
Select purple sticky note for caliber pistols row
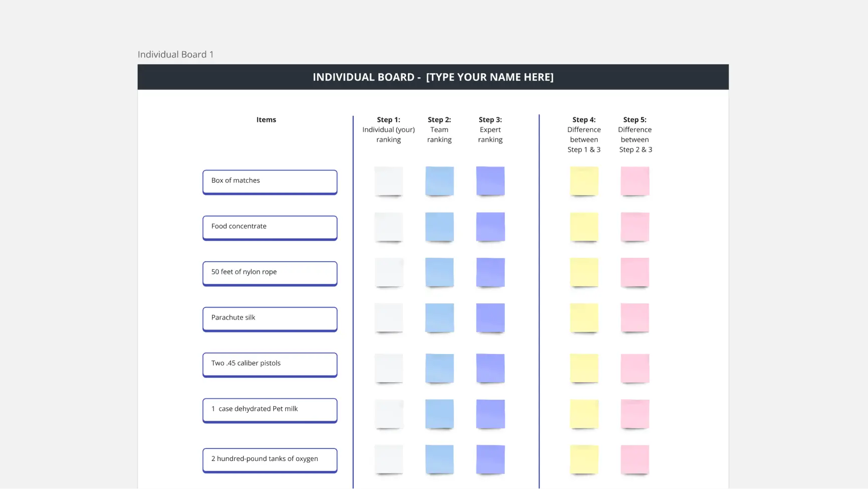click(x=490, y=369)
